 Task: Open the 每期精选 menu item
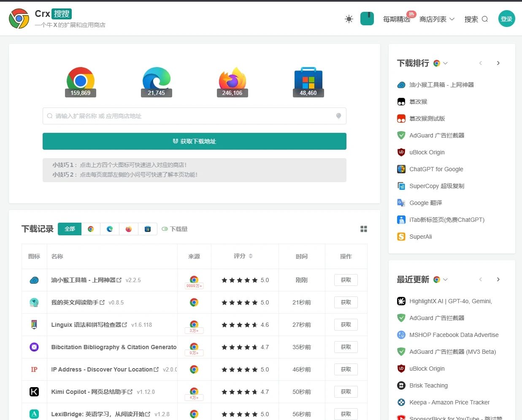(x=397, y=19)
